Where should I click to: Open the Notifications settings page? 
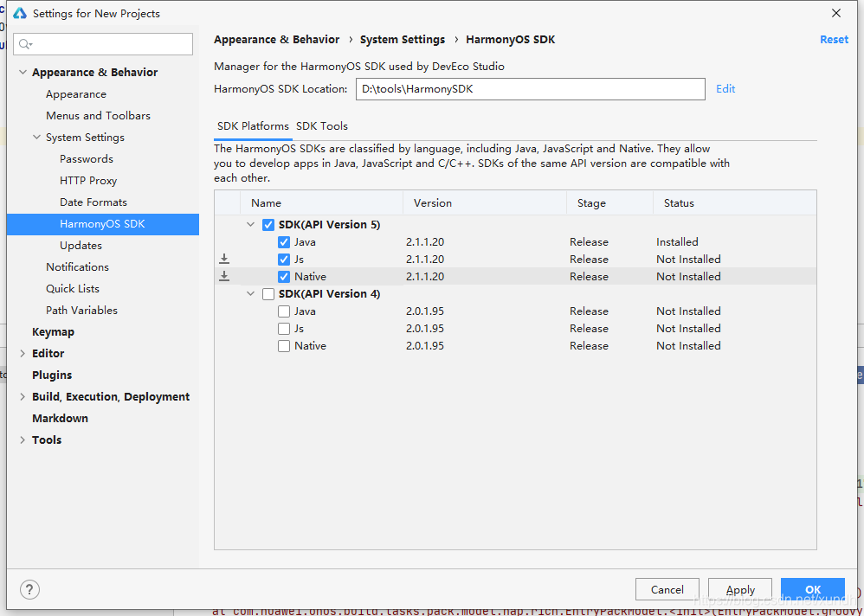click(x=77, y=267)
